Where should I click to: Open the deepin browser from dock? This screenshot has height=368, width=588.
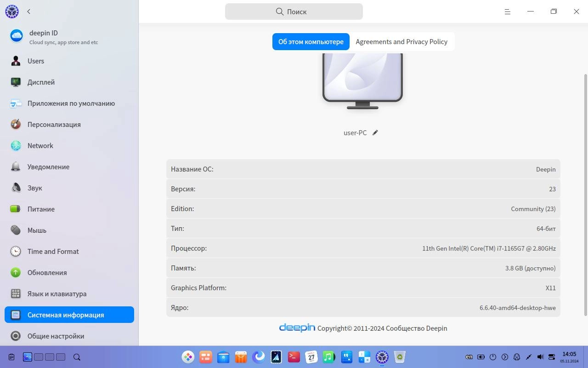coord(259,356)
